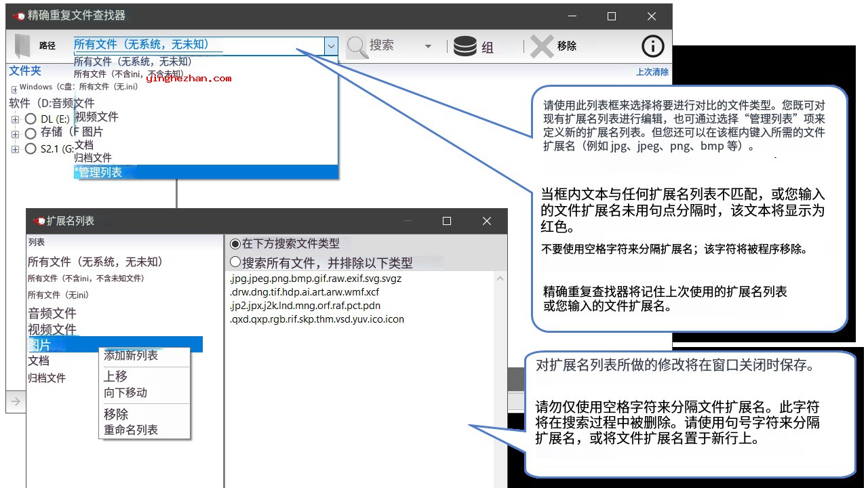Viewport: 868px width, 488px height.
Task: Select the DL (E:) drive radio button
Action: click(x=30, y=119)
